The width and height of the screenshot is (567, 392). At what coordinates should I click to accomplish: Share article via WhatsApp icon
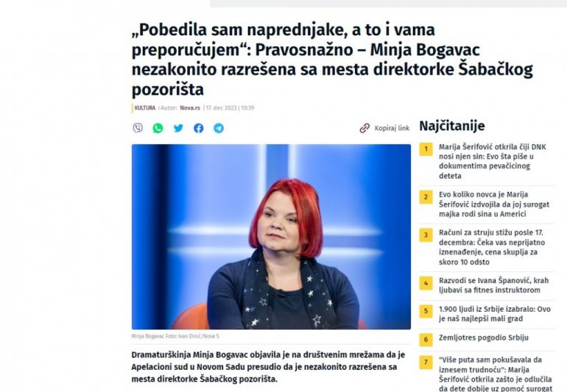tap(158, 128)
